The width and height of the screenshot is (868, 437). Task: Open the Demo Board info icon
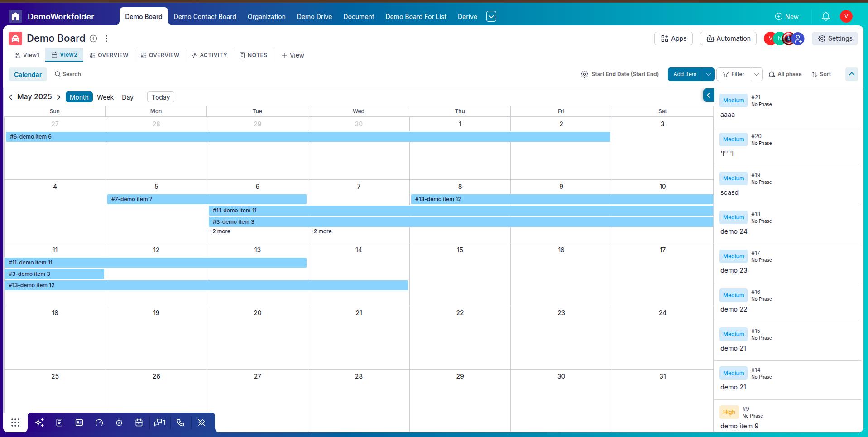93,38
